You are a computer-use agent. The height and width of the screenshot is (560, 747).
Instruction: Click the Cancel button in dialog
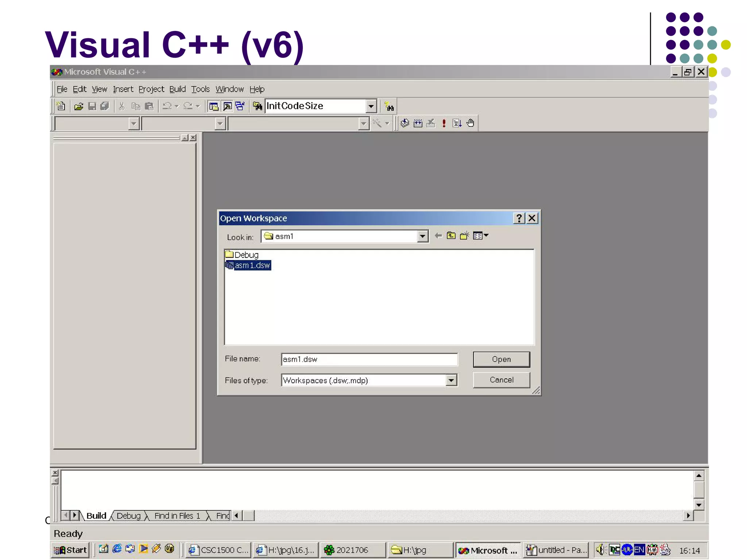click(501, 380)
